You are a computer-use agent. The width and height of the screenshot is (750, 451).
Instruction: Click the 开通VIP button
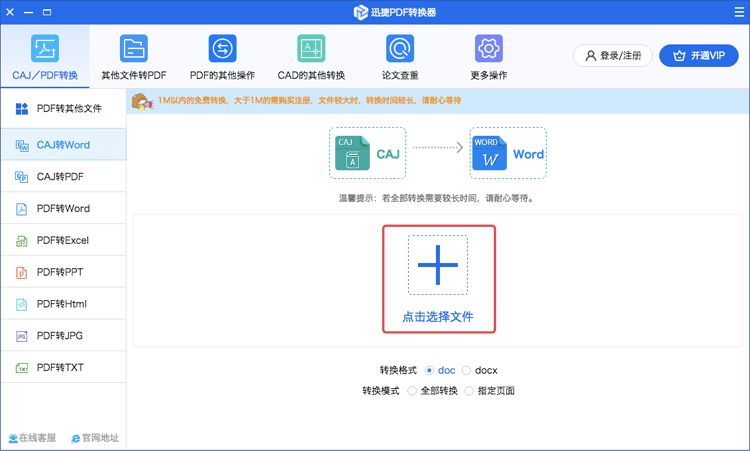point(699,55)
